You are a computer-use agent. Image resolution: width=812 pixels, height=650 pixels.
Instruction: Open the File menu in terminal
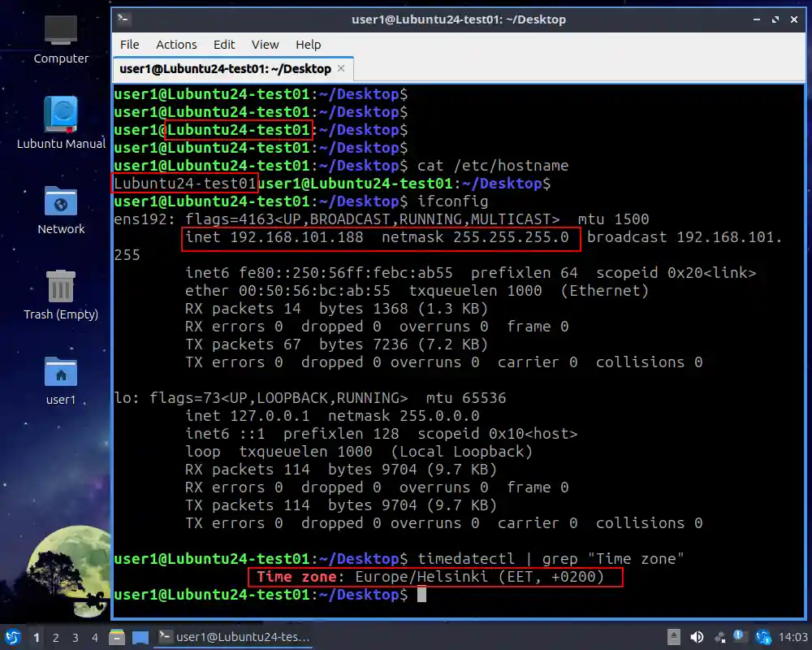coord(129,45)
